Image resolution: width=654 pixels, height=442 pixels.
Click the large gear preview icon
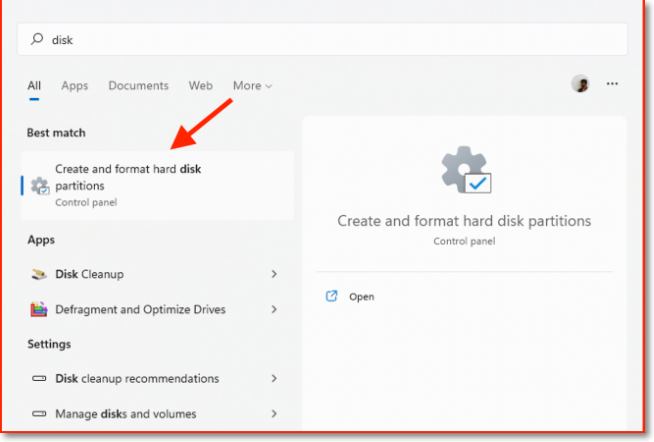pyautogui.click(x=466, y=170)
